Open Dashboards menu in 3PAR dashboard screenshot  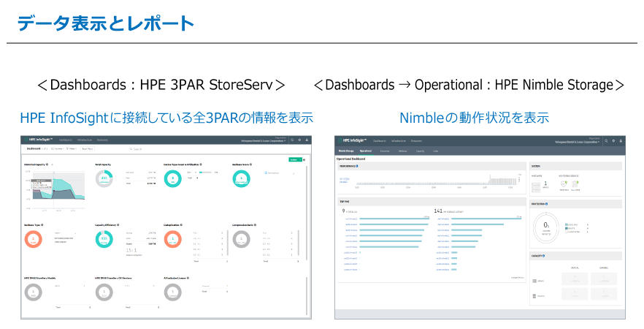(65, 140)
